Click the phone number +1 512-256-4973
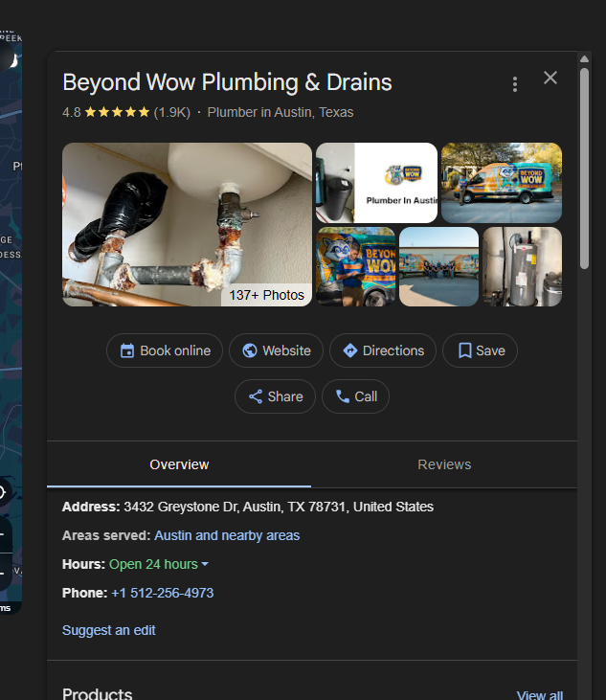 [x=163, y=593]
